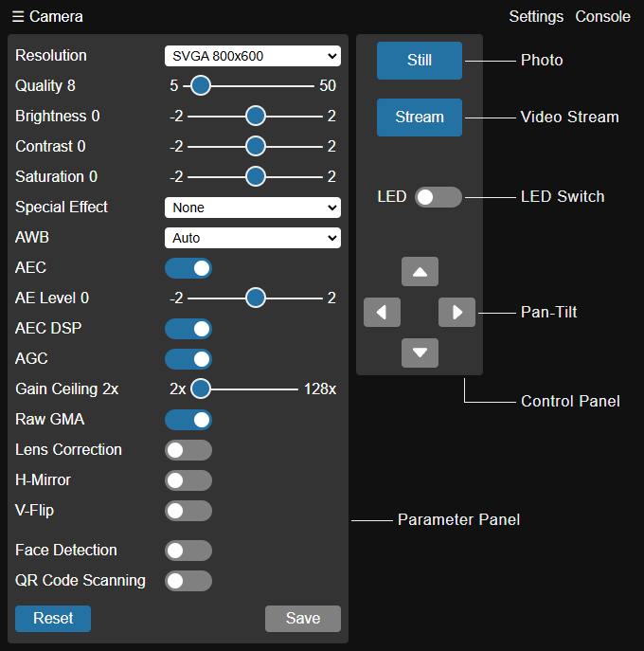Start the video with Stream button
Screen dimensions: 644x651
tap(420, 118)
